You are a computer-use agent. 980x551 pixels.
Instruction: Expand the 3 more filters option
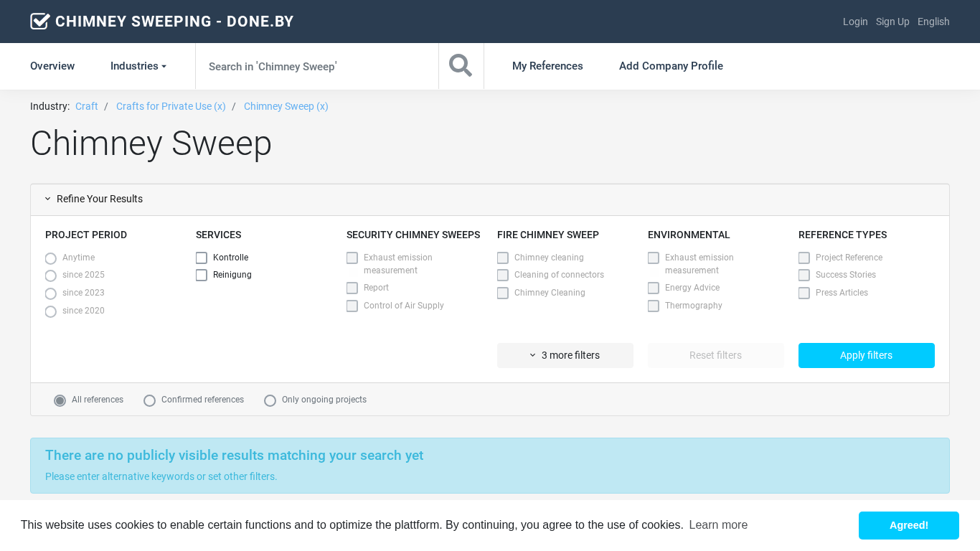click(565, 355)
